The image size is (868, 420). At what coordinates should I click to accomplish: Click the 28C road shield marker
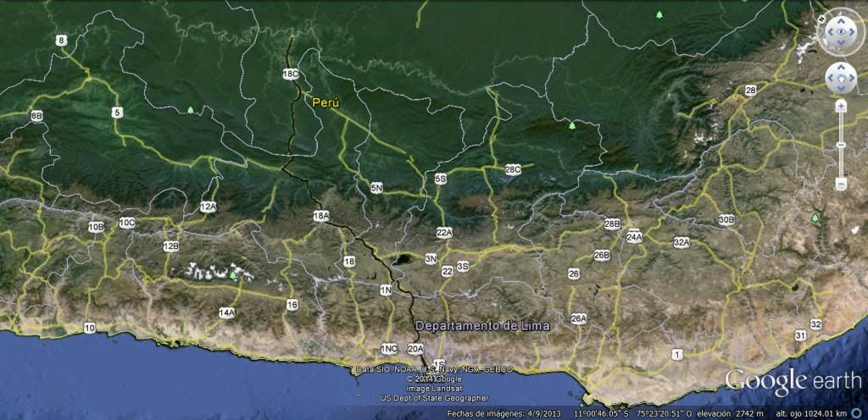[x=513, y=169]
